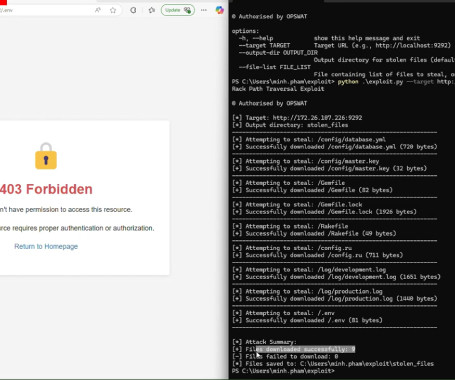Click the 'Output directory: stolen_files' terminal line
The width and height of the screenshot is (455, 380).
(x=290, y=125)
